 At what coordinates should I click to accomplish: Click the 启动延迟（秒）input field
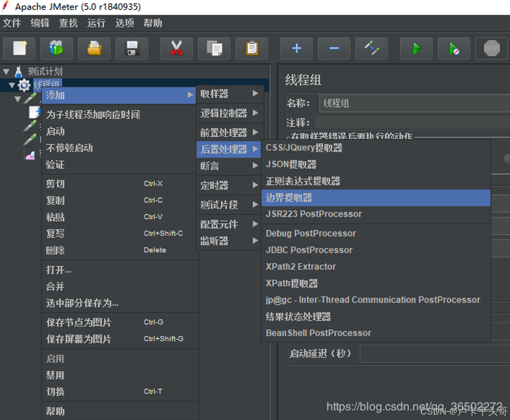pos(435,354)
